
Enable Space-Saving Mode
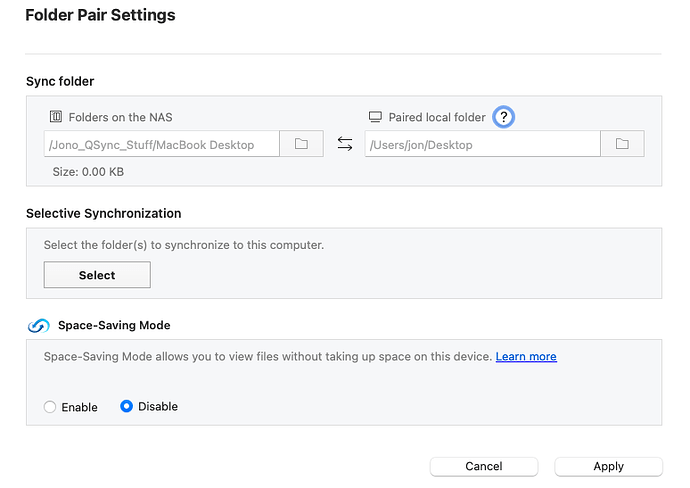tap(50, 407)
